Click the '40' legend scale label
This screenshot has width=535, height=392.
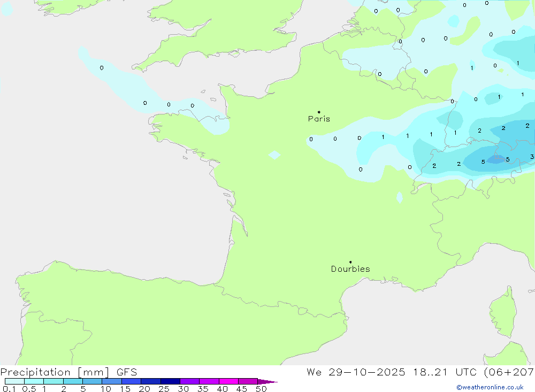[223, 389]
